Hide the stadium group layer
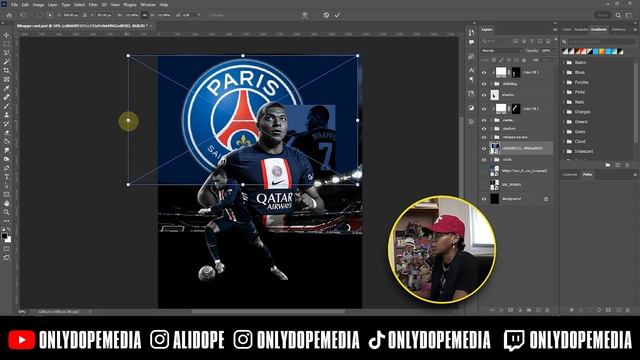The height and width of the screenshot is (360, 640). tap(484, 129)
